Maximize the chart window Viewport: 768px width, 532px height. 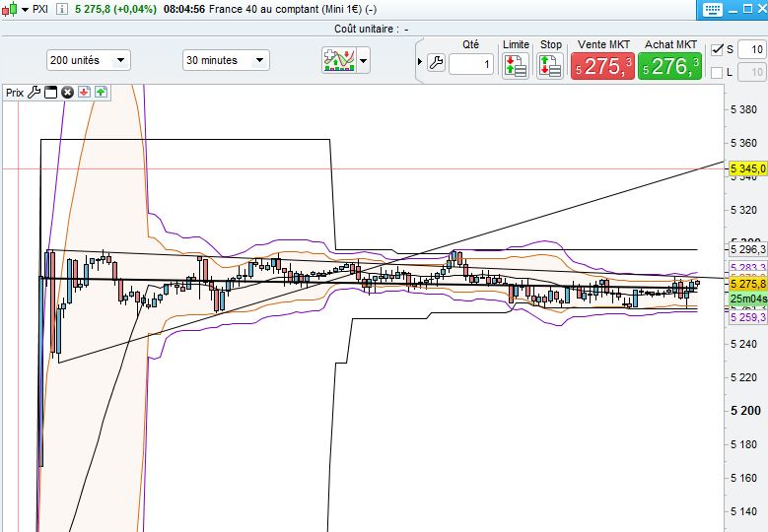pyautogui.click(x=747, y=9)
